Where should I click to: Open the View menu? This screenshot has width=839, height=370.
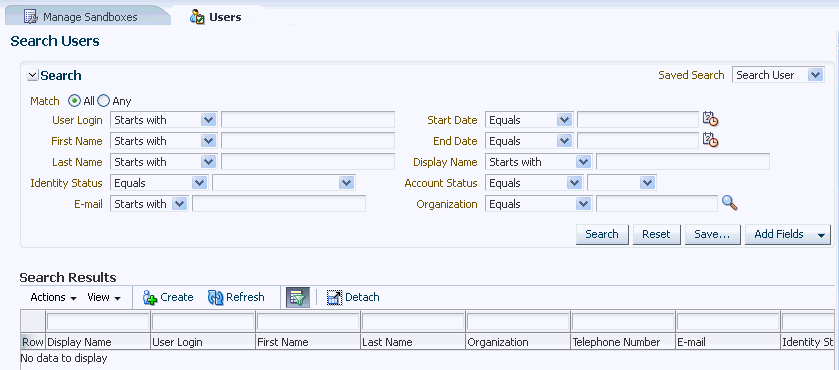[x=104, y=297]
